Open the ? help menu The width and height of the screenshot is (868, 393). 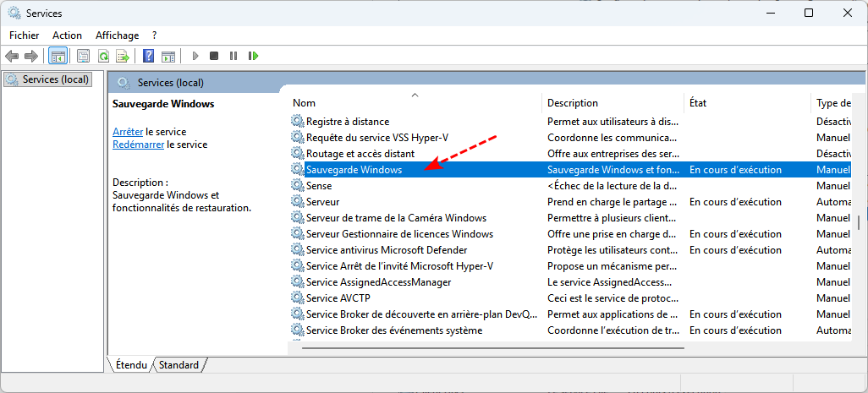click(155, 35)
